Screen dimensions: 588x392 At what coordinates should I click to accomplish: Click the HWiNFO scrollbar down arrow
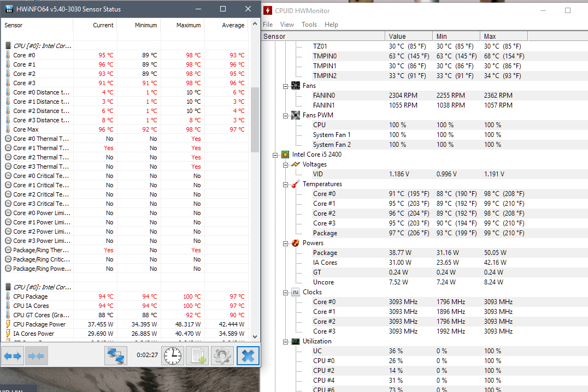(x=255, y=336)
